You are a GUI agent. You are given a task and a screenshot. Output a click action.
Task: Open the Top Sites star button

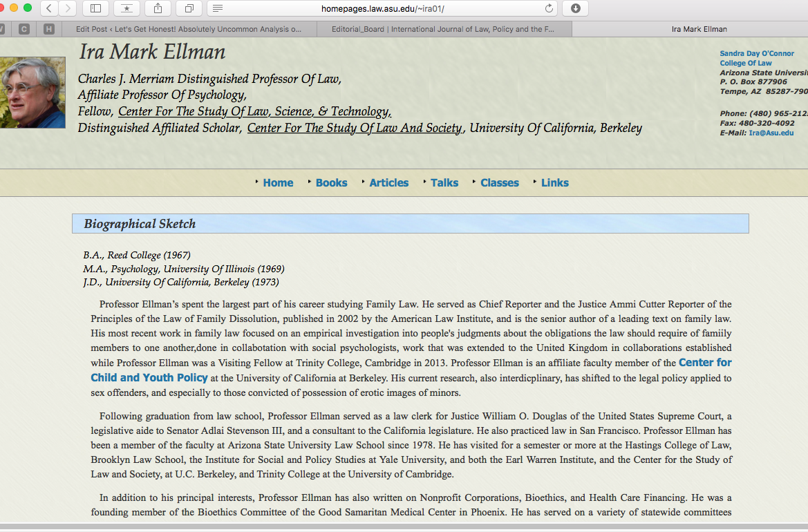(126, 8)
